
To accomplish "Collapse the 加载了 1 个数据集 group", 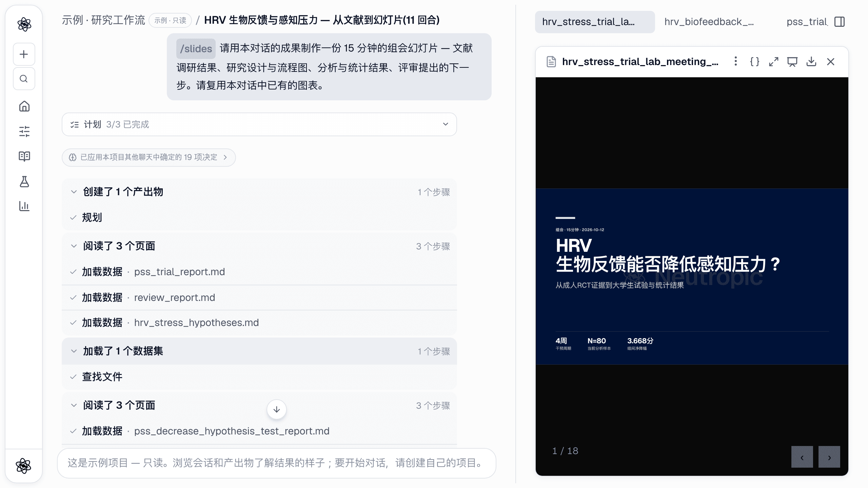I will [x=259, y=351].
